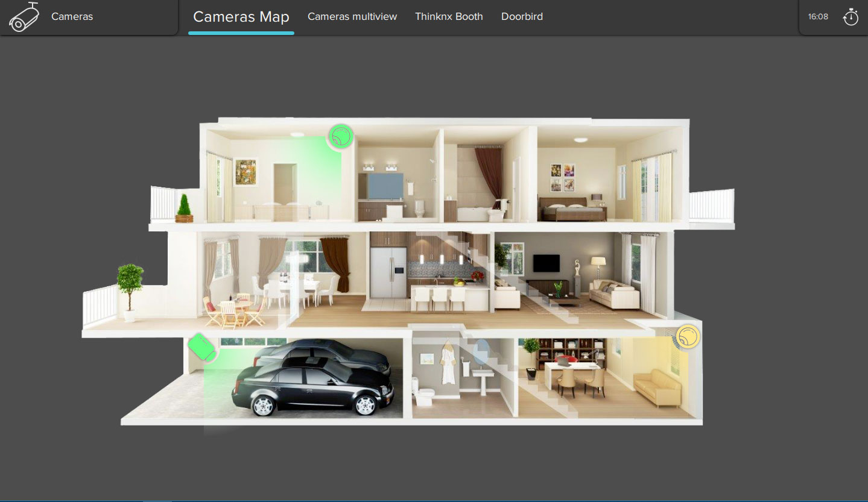This screenshot has width=868, height=502.
Task: Open the stopwatch timer icon
Action: (x=851, y=17)
